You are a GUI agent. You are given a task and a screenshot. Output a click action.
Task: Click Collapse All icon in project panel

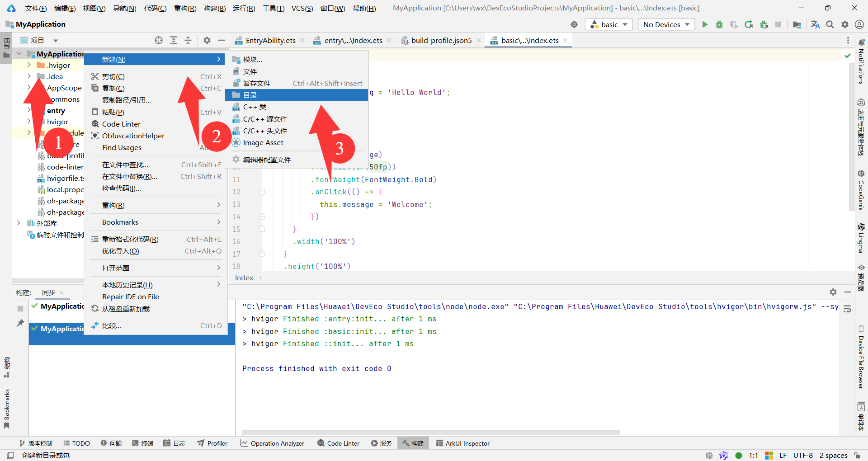pyautogui.click(x=188, y=40)
